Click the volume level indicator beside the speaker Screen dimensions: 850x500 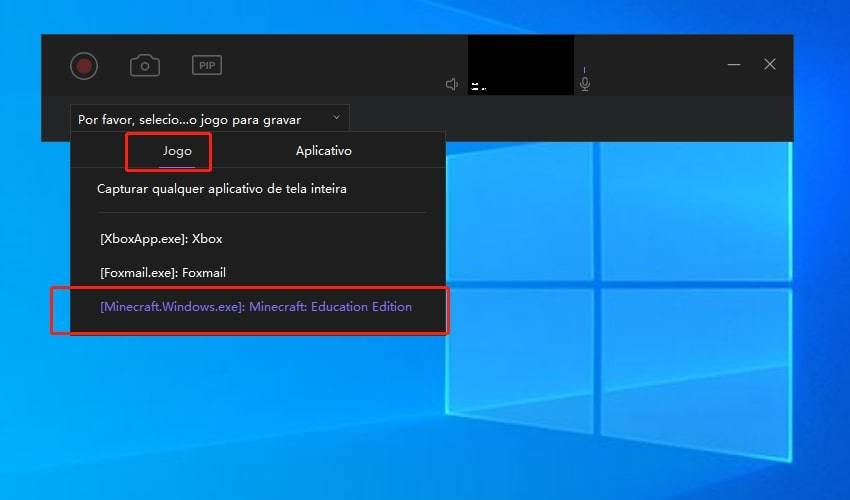click(477, 86)
